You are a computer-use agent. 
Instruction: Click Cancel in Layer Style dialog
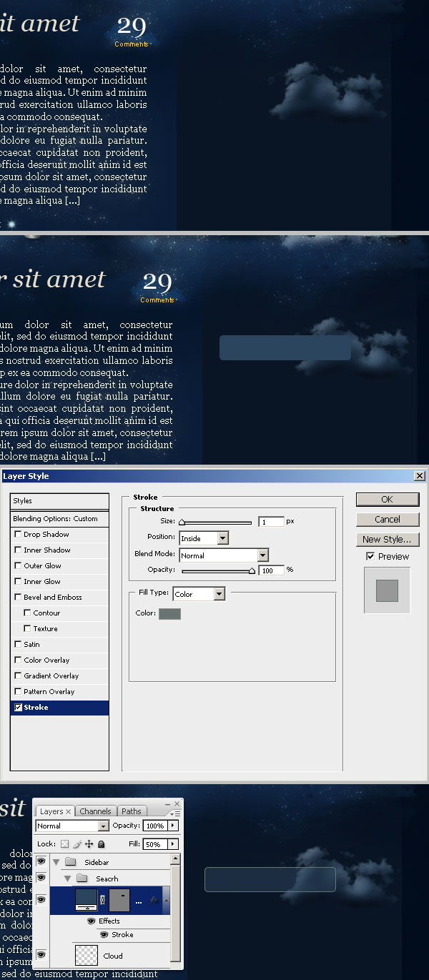click(x=387, y=519)
